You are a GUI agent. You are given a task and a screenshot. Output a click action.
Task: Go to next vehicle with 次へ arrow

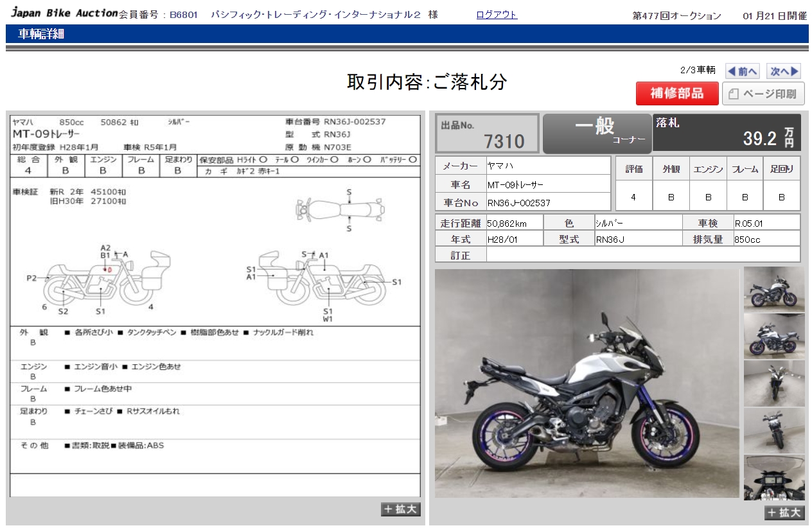(x=784, y=71)
